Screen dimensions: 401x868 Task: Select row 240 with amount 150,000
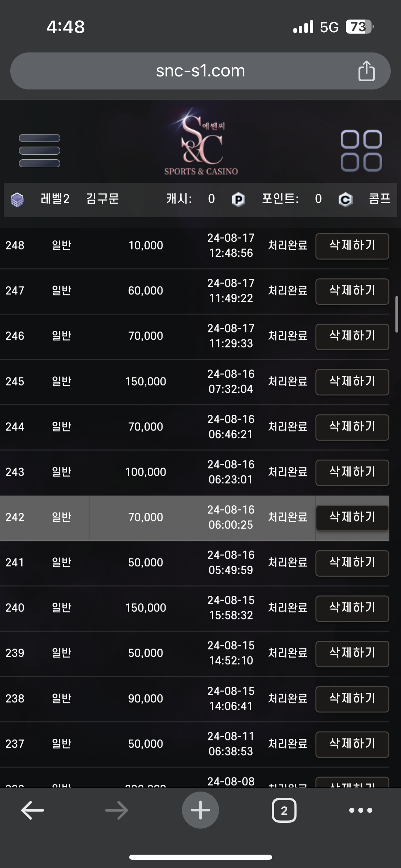pyautogui.click(x=146, y=608)
